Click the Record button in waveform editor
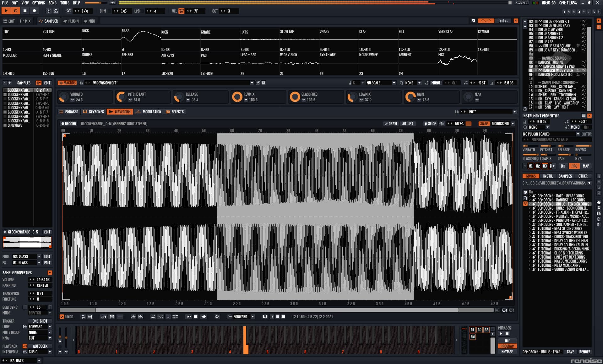 click(x=69, y=124)
